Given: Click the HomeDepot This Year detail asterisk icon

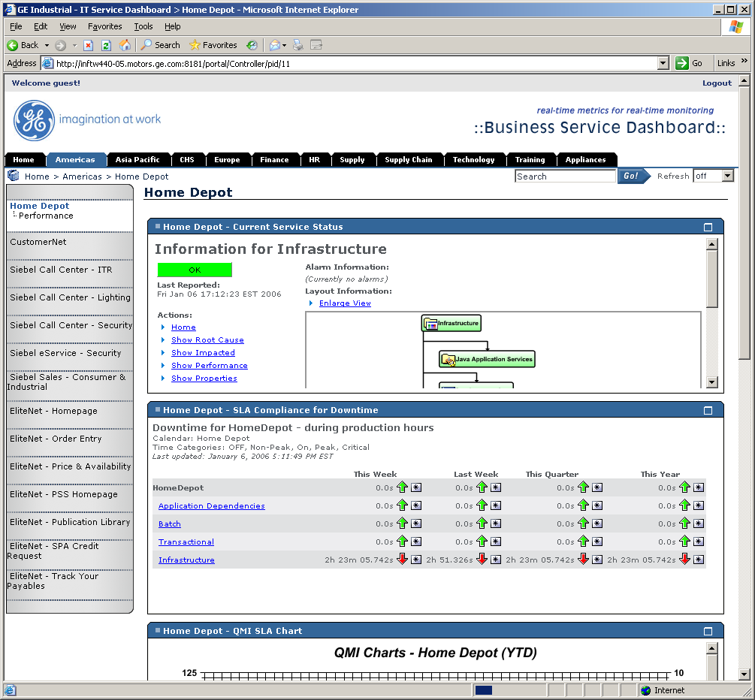Looking at the screenshot, I should (x=699, y=487).
